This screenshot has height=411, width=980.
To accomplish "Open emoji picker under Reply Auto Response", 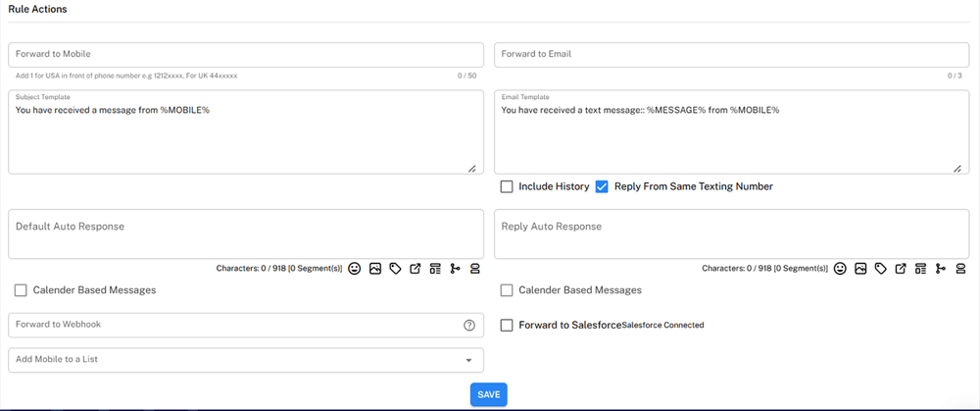I will [841, 269].
